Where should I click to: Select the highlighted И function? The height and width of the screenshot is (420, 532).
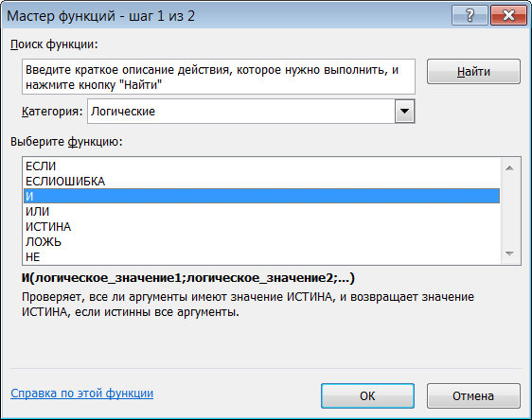(261, 196)
